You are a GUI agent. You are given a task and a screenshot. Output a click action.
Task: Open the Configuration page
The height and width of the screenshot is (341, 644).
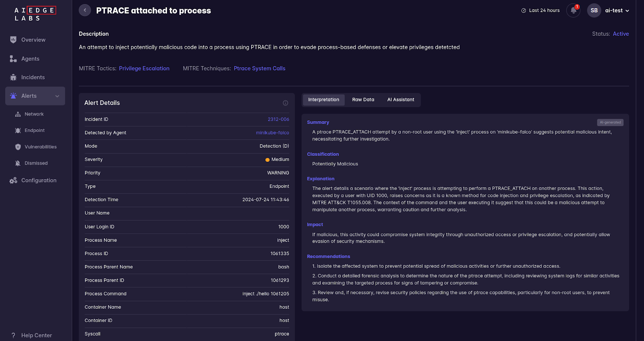click(x=39, y=180)
